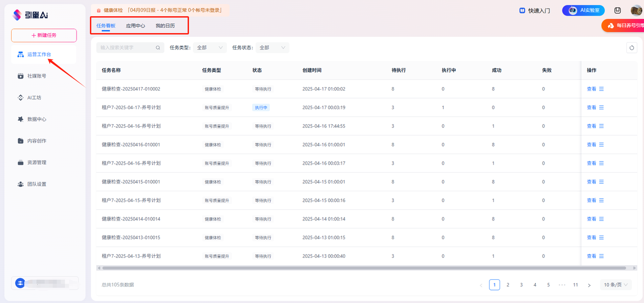
Task: Open the account switcher at sidebar bottom
Action: click(45, 283)
